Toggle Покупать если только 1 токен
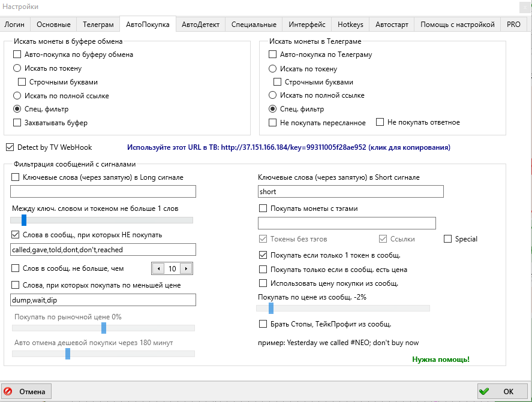 click(263, 255)
